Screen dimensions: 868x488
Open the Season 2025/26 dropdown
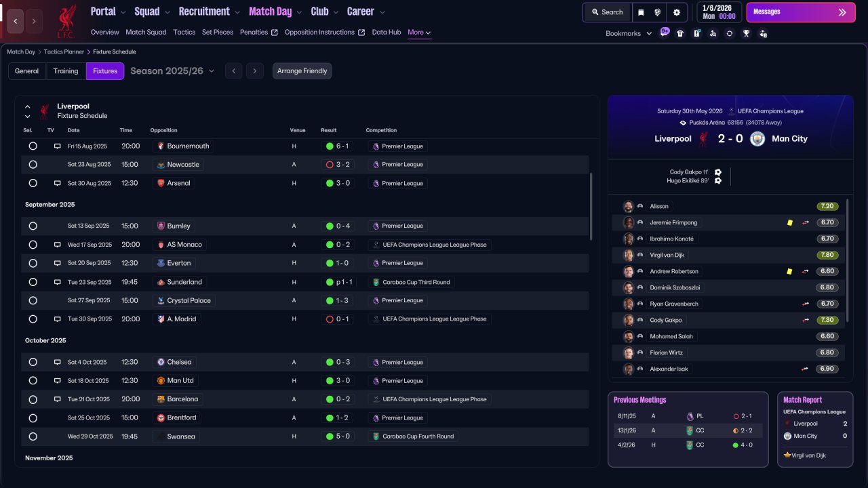coord(172,71)
